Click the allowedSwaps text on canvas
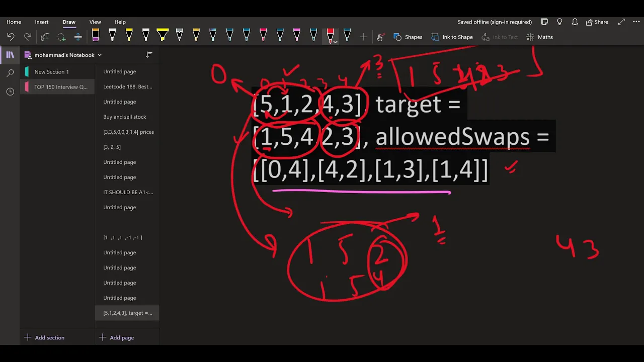Screen dimensions: 644x362 (x=452, y=137)
